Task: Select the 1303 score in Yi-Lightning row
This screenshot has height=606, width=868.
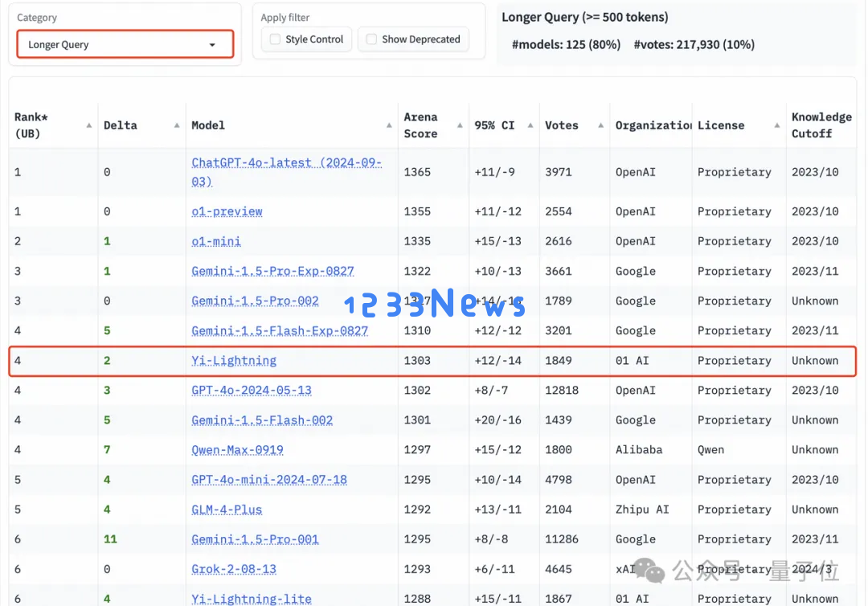Action: (417, 361)
